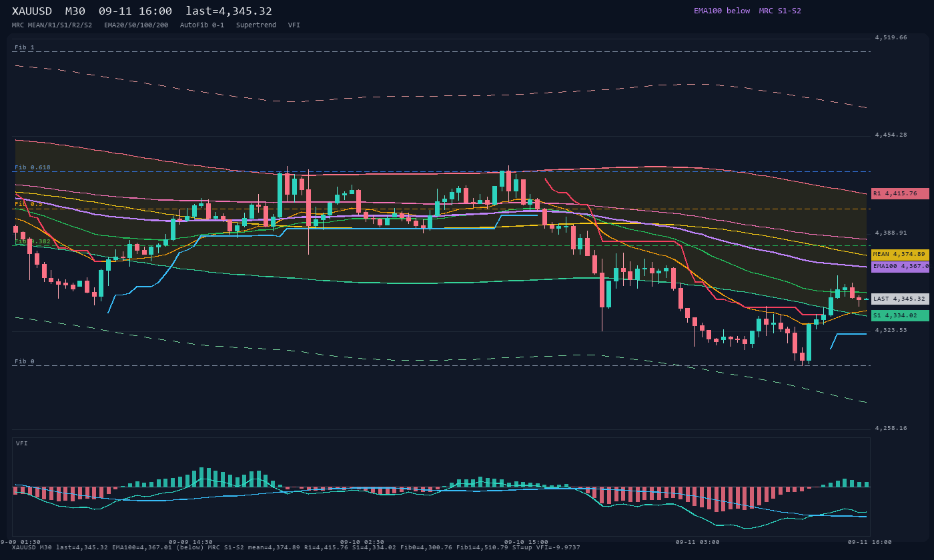
Task: Click the 4,258.16 price axis value
Action: [891, 428]
